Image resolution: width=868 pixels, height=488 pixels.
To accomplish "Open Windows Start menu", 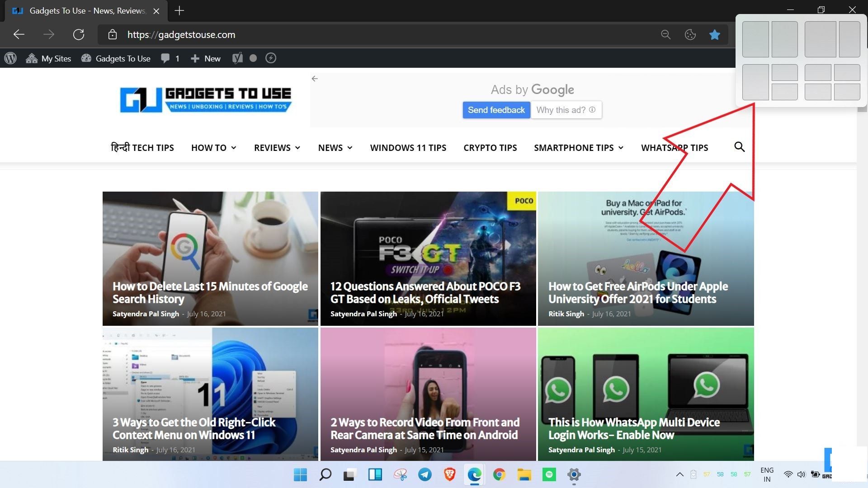I will pyautogui.click(x=300, y=474).
